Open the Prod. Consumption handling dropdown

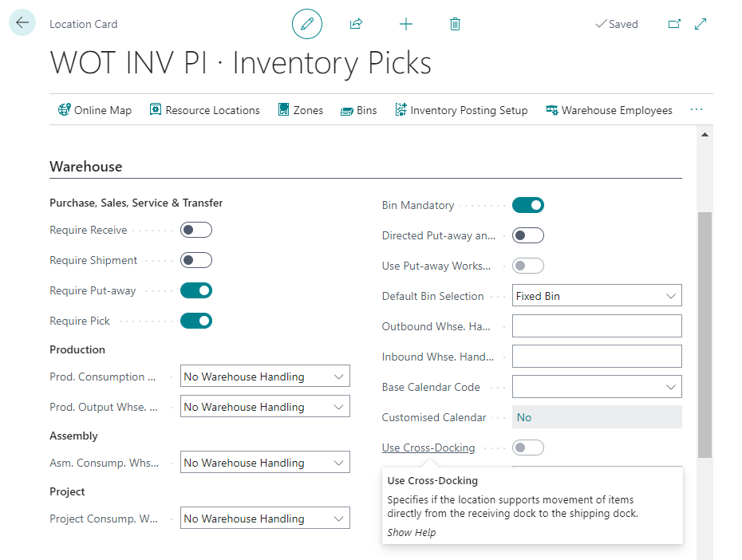[x=265, y=377]
